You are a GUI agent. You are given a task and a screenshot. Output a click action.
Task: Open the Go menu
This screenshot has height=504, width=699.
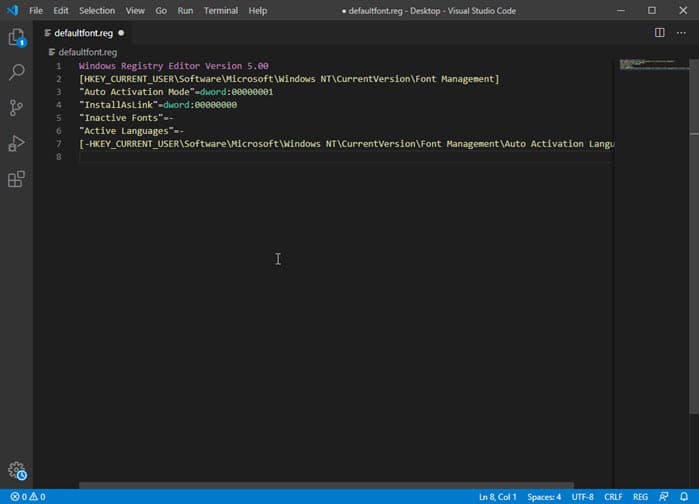tap(161, 10)
